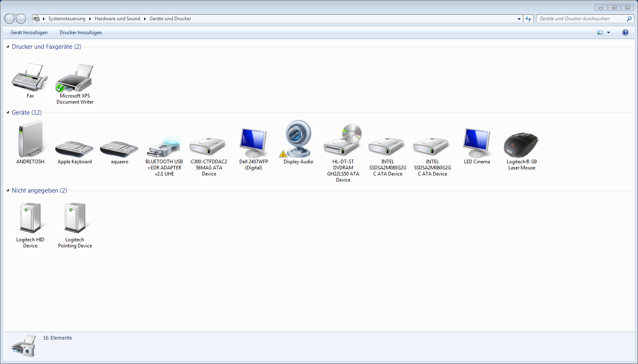Navigate to Systemsteuerung in the breadcrumb
This screenshot has width=638, height=364.
(67, 19)
